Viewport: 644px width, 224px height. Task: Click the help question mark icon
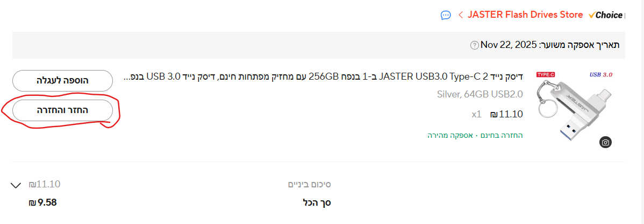coord(474,45)
